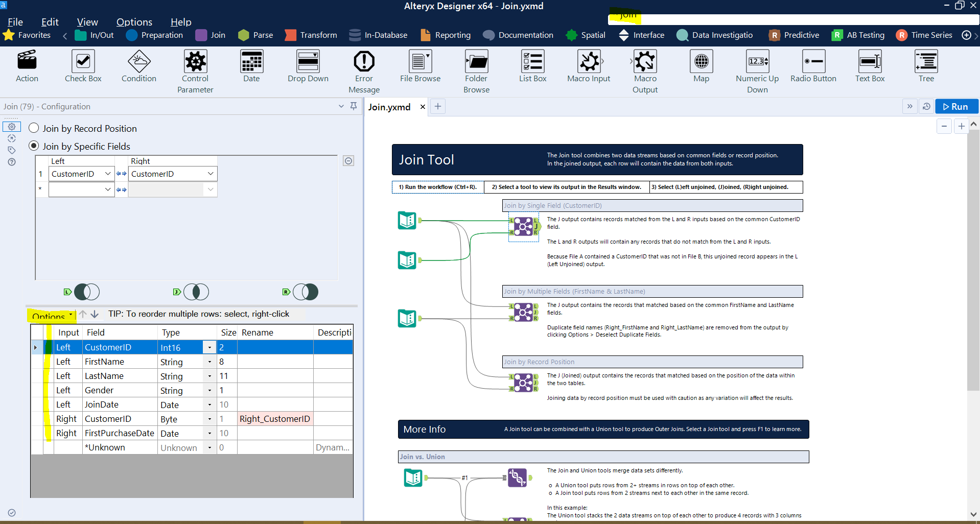Viewport: 980px width, 524px height.
Task: Click the Run button
Action: coord(956,106)
